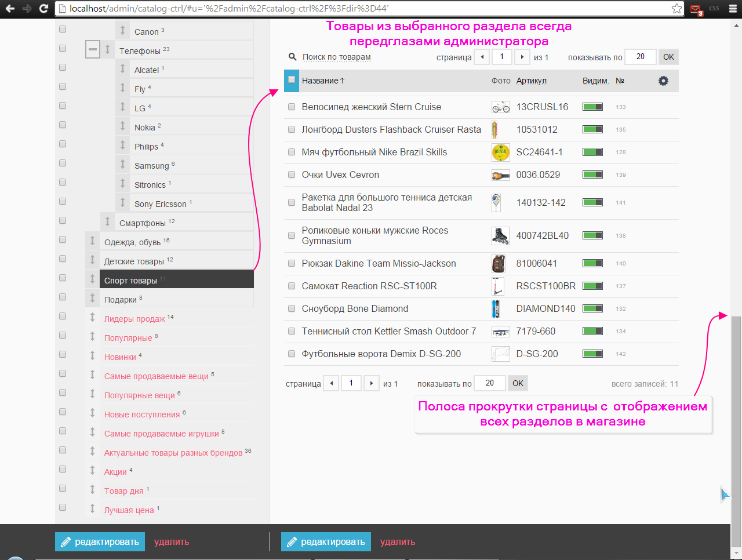Click the left редактировать button
Viewport: 742px width, 560px height.
100,542
